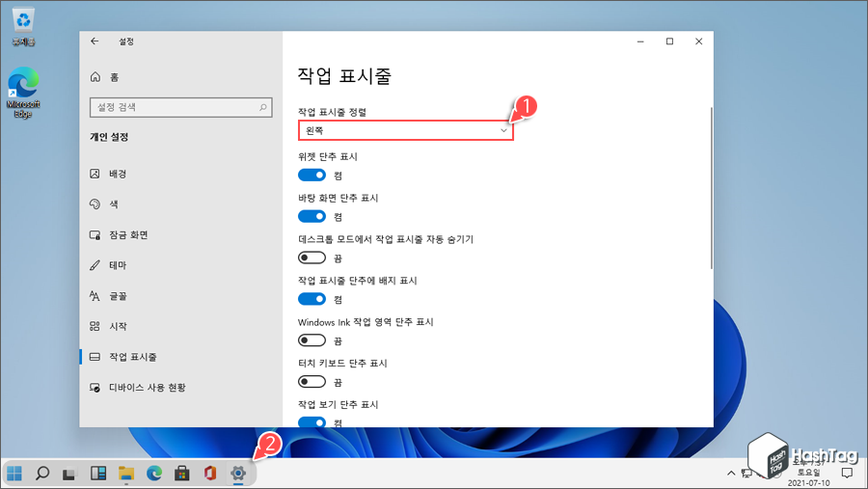Click the 잠금 화면 lock icon in sidebar
This screenshot has width=868, height=489.
pyautogui.click(x=95, y=234)
